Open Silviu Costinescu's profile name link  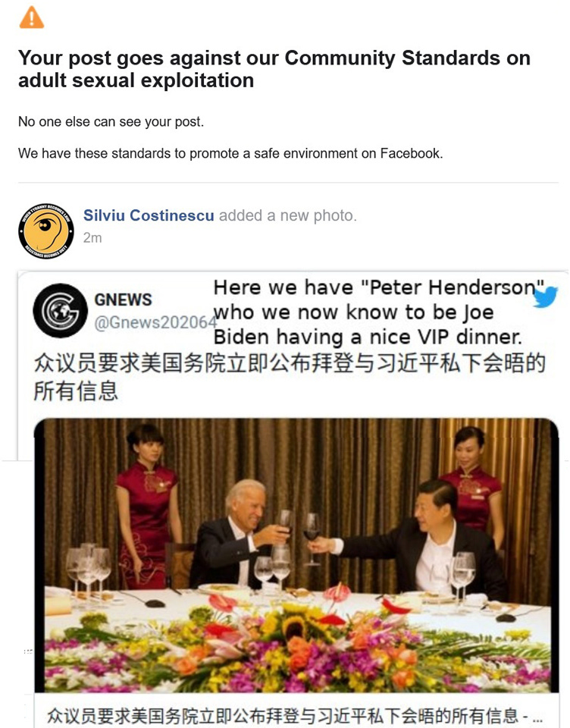149,215
